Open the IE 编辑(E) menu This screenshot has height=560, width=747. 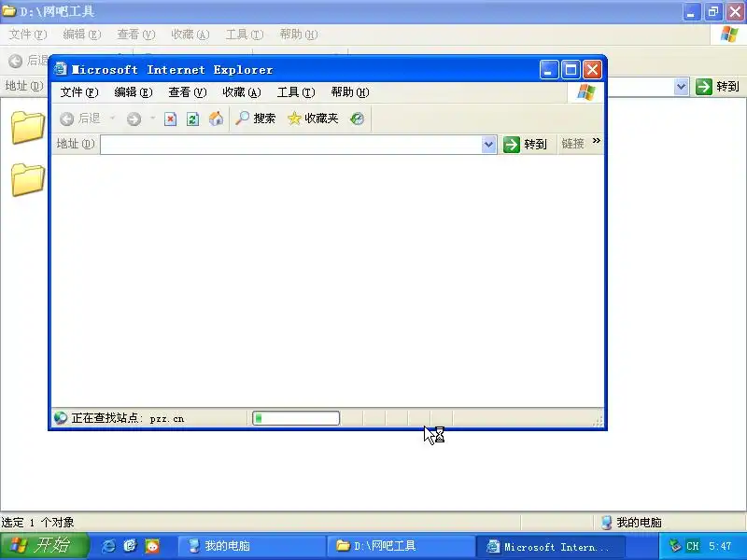click(134, 92)
